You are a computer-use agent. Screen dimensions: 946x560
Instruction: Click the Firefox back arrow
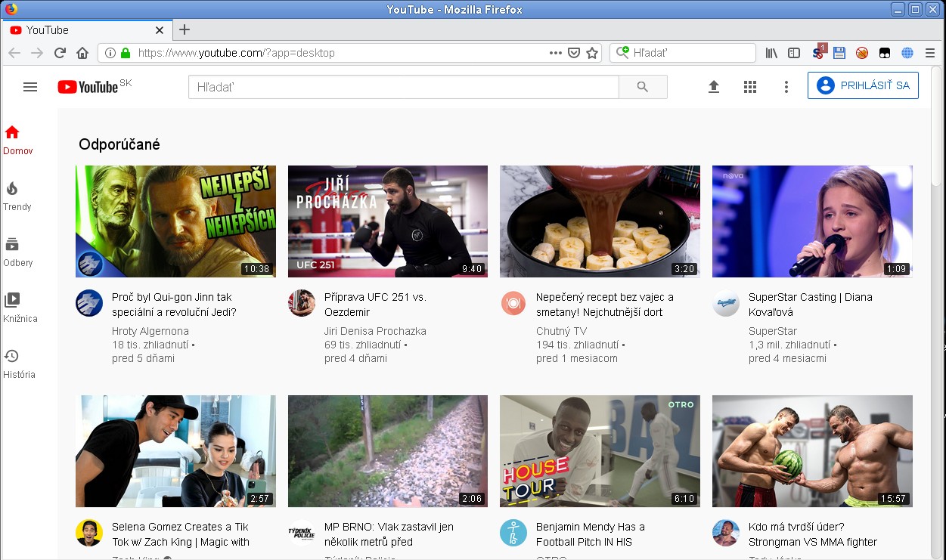pyautogui.click(x=14, y=53)
